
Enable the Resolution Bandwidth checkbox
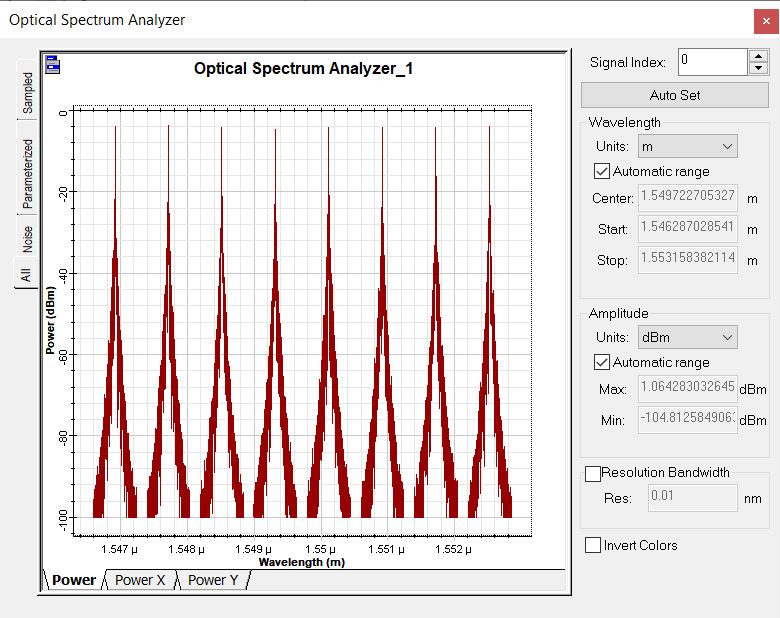(592, 474)
